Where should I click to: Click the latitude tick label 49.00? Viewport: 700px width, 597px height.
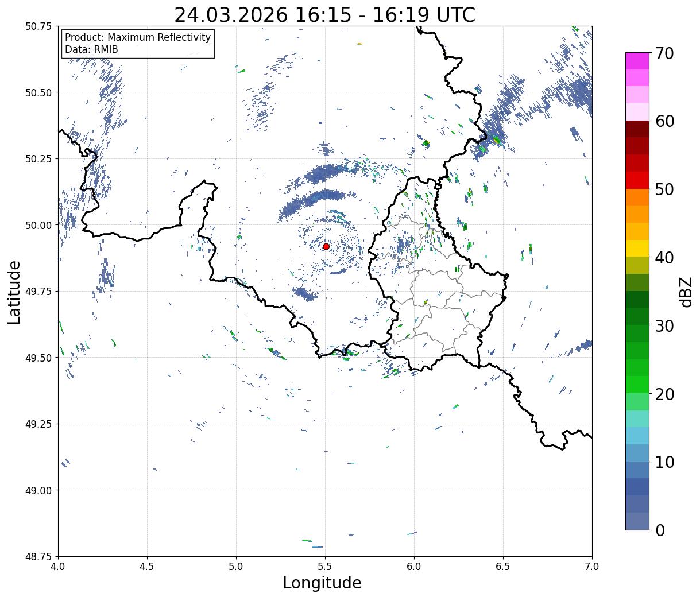tap(38, 490)
